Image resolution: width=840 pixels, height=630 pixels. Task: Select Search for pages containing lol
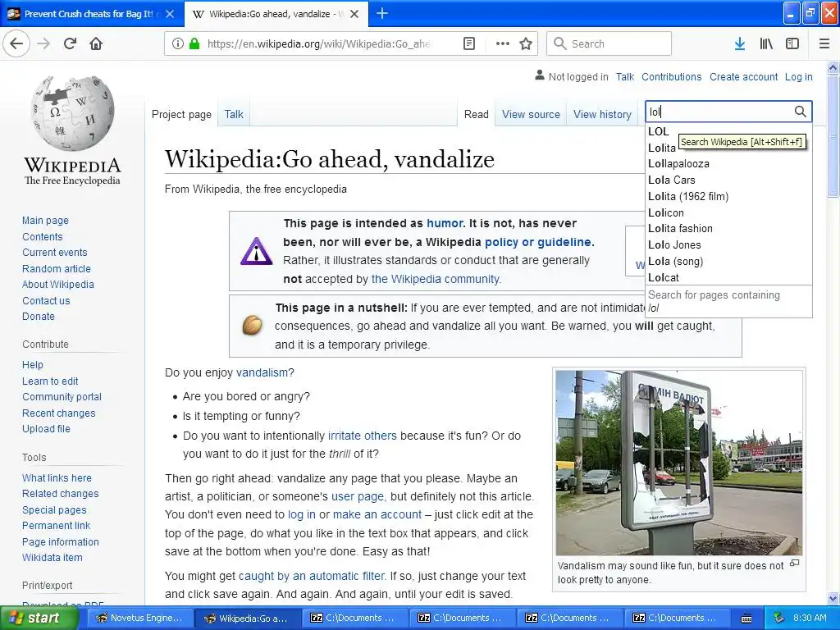[728, 301]
